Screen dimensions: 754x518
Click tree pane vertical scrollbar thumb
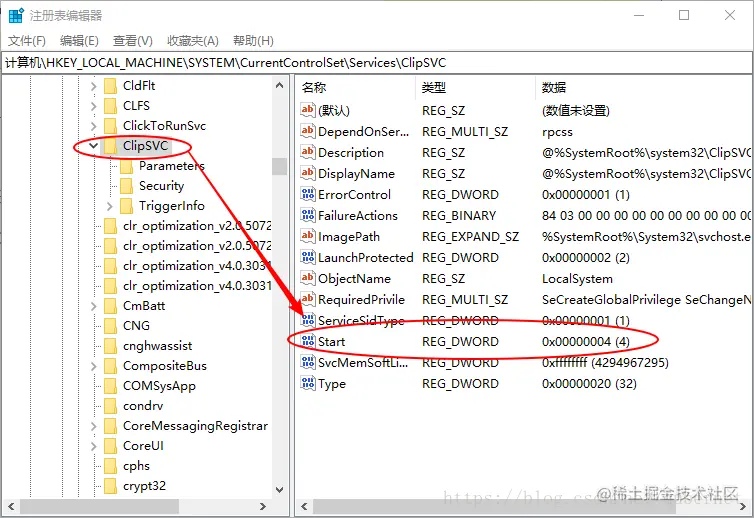click(x=279, y=166)
